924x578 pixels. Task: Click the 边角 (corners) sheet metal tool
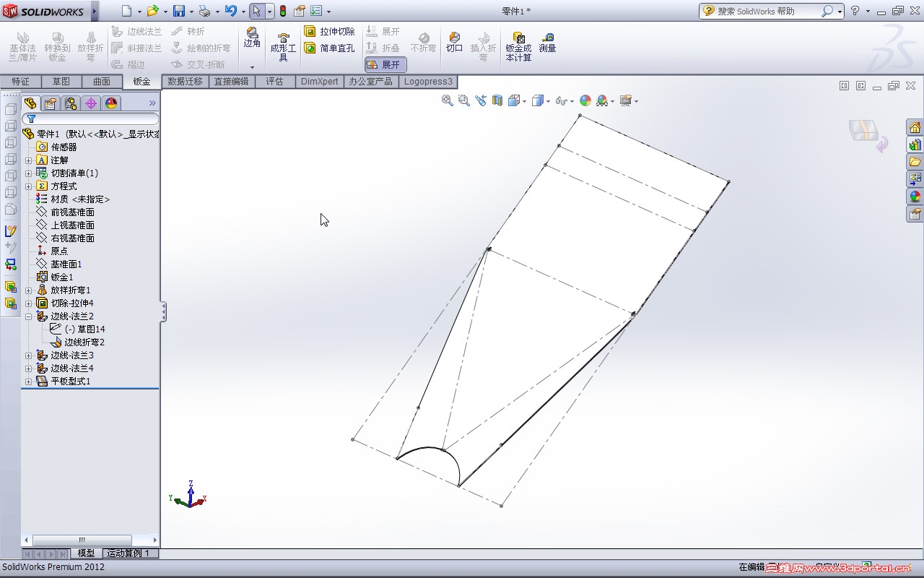click(x=252, y=38)
